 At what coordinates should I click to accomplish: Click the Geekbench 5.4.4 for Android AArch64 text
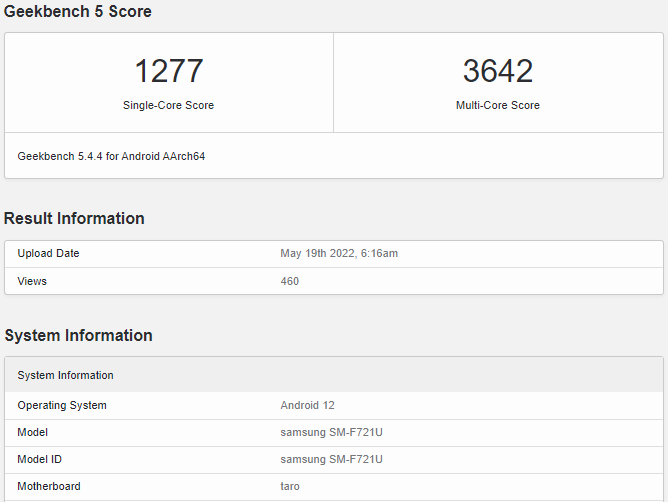pyautogui.click(x=111, y=156)
